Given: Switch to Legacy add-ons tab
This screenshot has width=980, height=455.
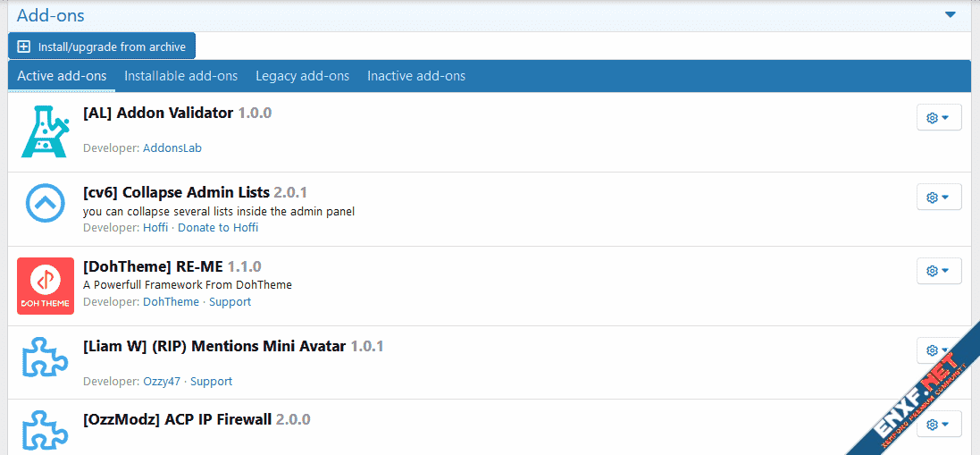Looking at the screenshot, I should (x=302, y=76).
